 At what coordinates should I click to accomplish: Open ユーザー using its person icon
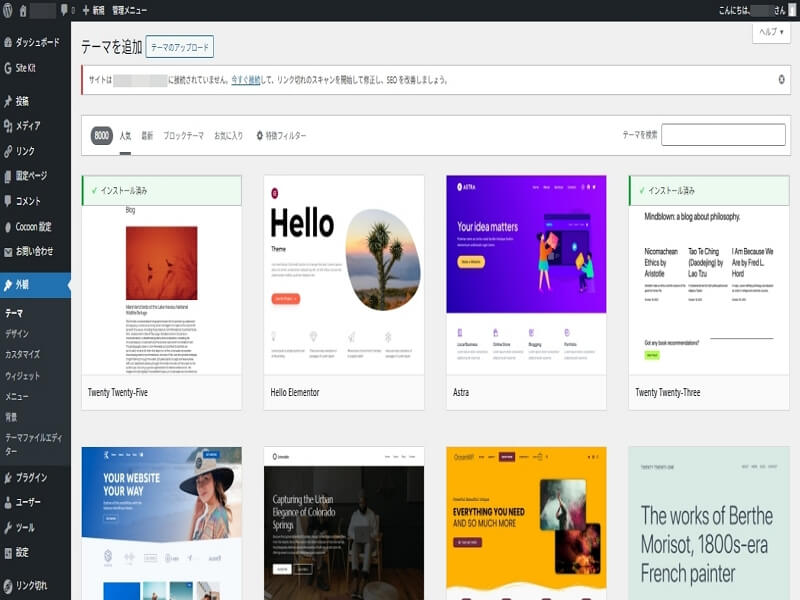(9, 502)
